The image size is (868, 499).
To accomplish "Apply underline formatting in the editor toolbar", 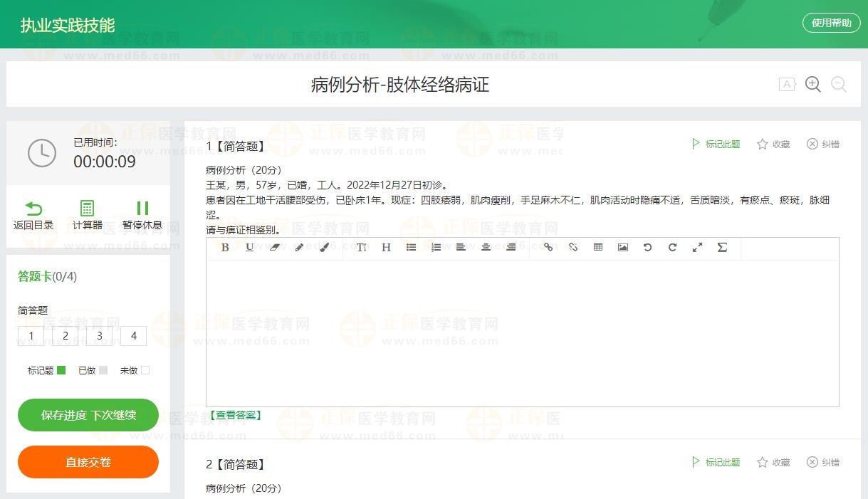I will 249,248.
